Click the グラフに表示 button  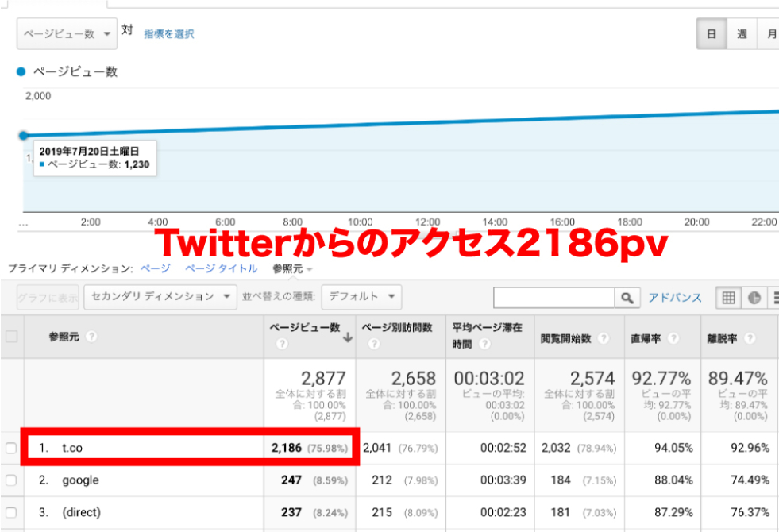coord(48,297)
